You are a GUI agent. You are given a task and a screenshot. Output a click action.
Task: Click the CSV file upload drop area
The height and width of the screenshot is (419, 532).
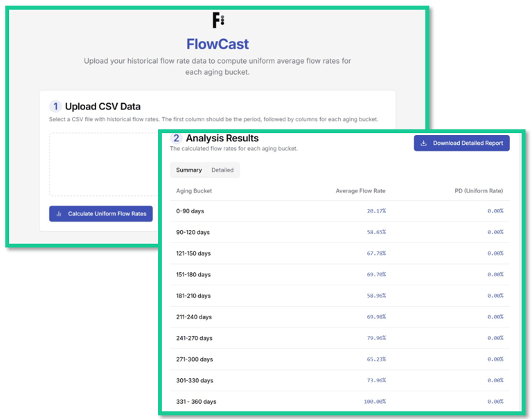[104, 165]
